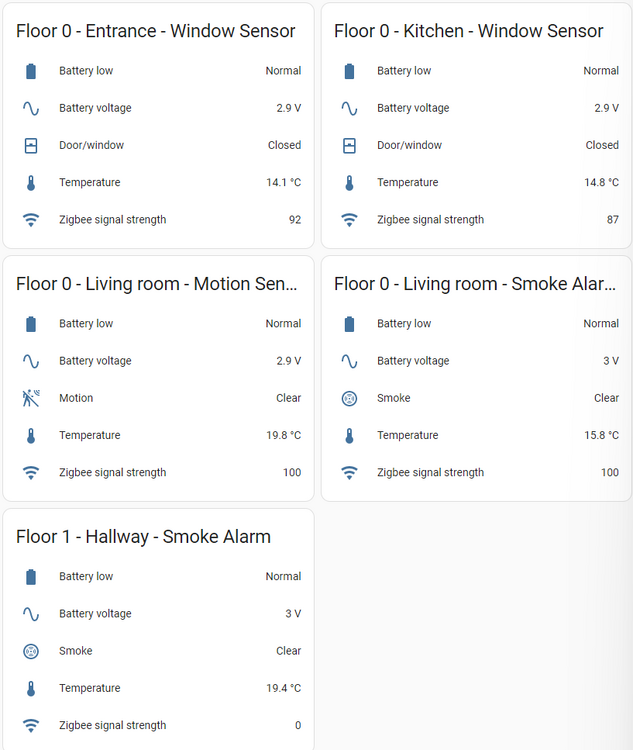
Task: Click the Living room motion sensor icon
Action: (31, 398)
